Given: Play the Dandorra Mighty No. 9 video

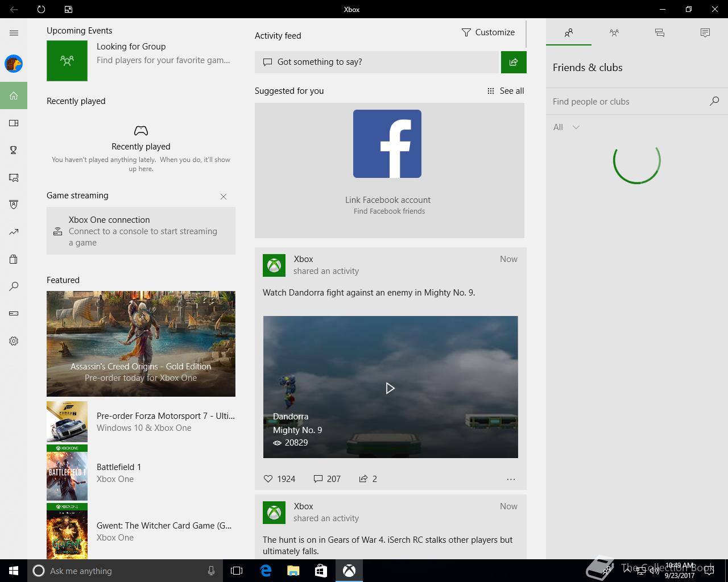Looking at the screenshot, I should [390, 388].
